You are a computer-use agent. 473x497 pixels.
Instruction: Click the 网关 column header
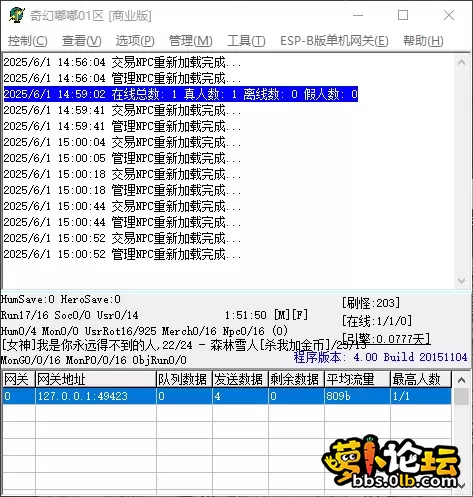(19, 379)
